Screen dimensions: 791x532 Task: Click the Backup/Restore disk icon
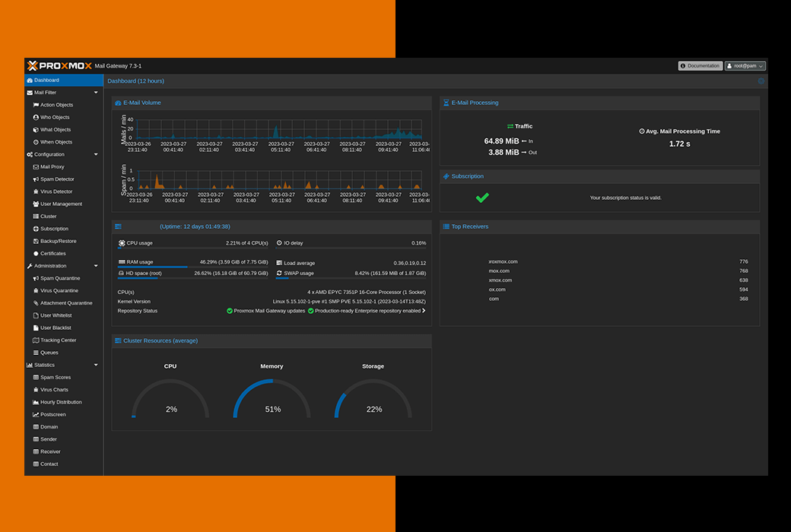[x=36, y=241]
